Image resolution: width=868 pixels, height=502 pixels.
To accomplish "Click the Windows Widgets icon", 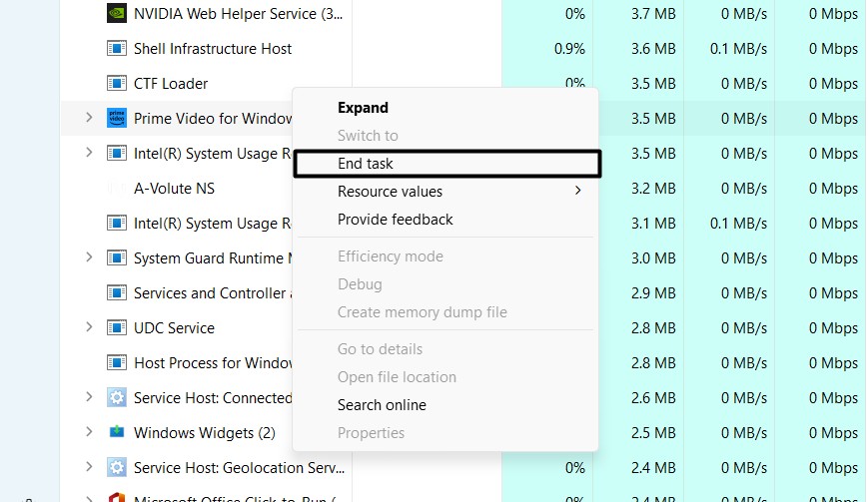I will tap(117, 433).
